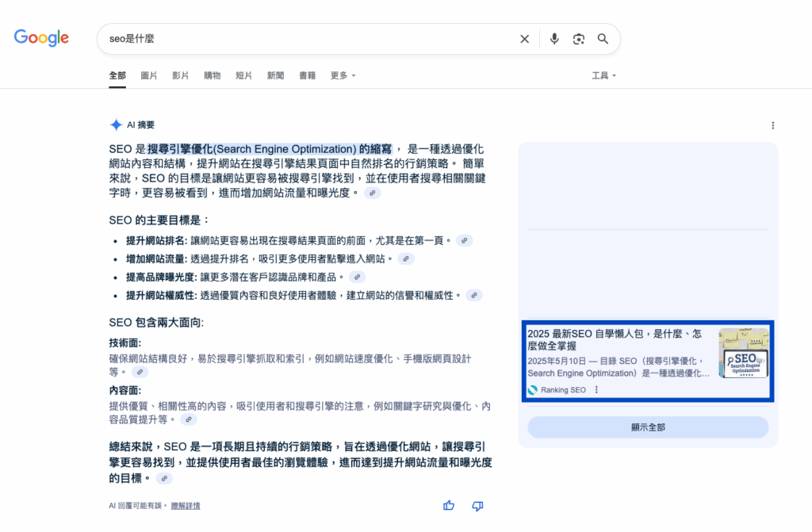The height and width of the screenshot is (532, 812).
Task: Switch to the 圖片 images tab
Action: (149, 75)
